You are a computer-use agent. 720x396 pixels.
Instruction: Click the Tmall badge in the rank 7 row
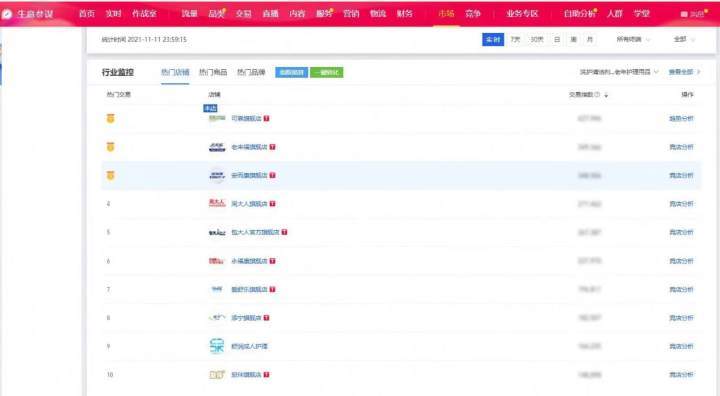pyautogui.click(x=272, y=289)
